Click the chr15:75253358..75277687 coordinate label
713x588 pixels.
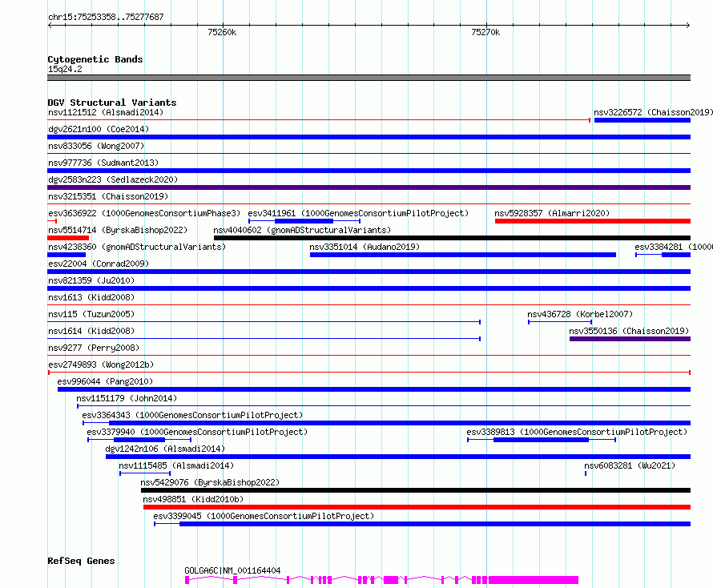pos(106,17)
